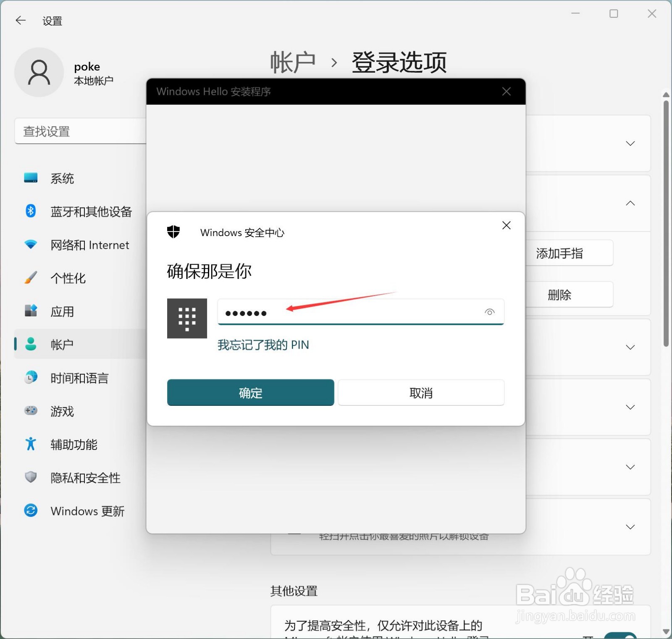672x639 pixels.
Task: Click the Windows Update refresh icon
Action: point(31,510)
